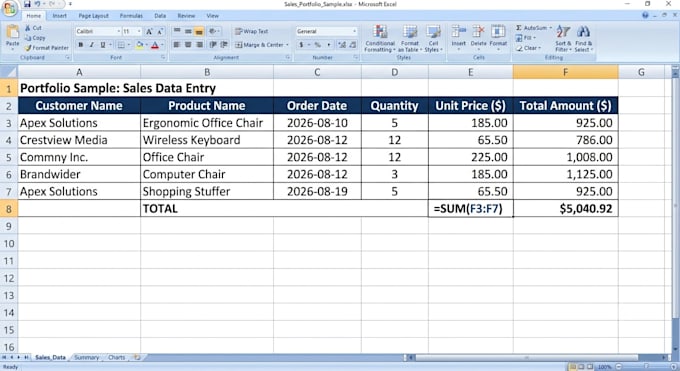Toggle italic formatting
Image resolution: width=680 pixels, height=371 pixels.
point(92,45)
